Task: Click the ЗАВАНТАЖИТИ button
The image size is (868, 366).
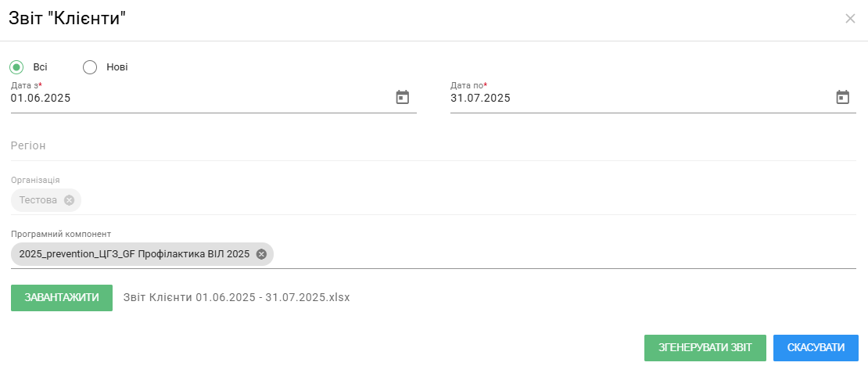Action: [62, 298]
